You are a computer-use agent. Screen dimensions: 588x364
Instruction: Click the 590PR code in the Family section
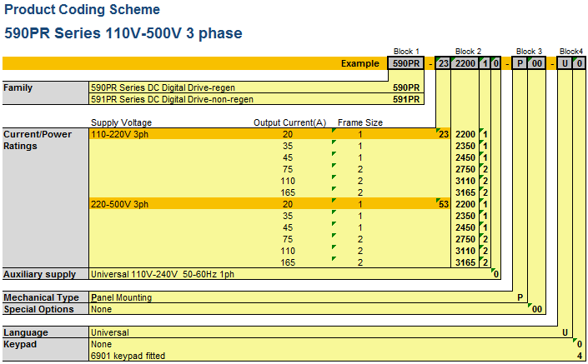[406, 87]
